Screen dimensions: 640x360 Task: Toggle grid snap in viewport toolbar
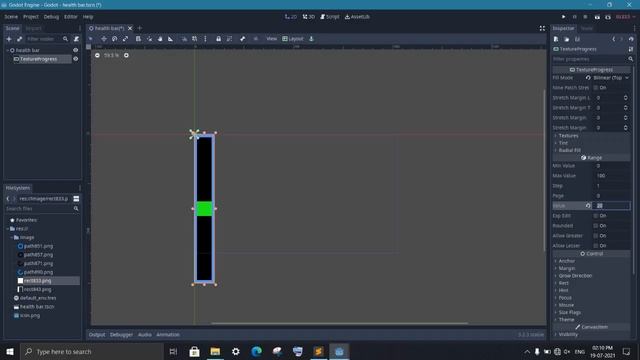[195, 39]
